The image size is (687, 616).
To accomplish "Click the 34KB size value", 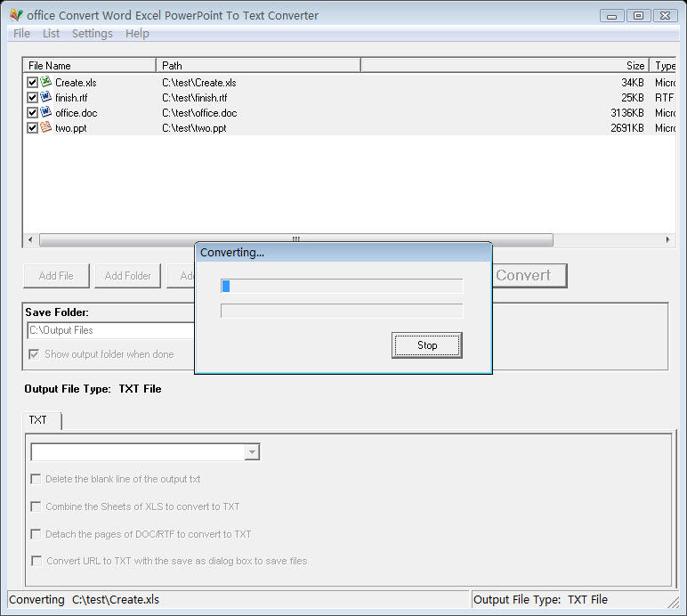I will click(633, 83).
